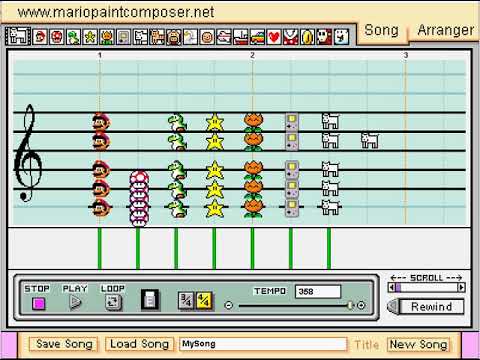
Task: Click the treble clef symbol
Action: tap(28, 153)
